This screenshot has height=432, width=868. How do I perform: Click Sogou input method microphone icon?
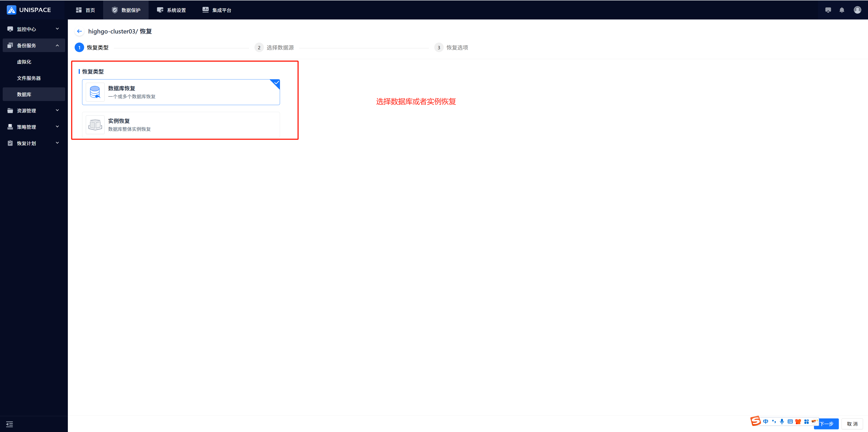coord(782,421)
